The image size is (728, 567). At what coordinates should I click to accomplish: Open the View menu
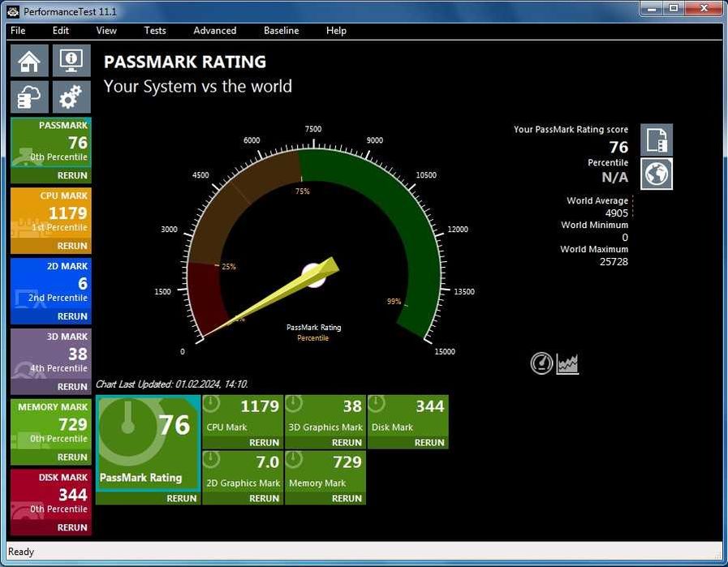pos(106,31)
